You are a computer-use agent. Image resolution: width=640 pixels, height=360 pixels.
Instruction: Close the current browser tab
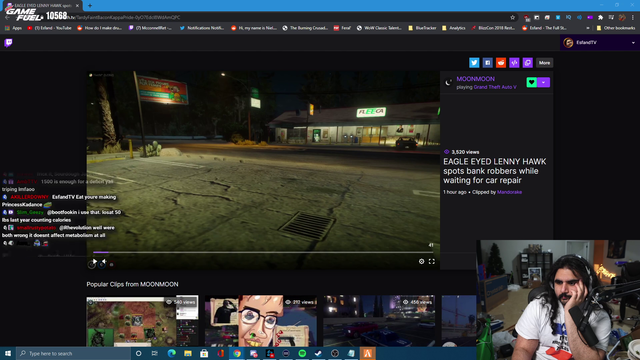(x=77, y=6)
